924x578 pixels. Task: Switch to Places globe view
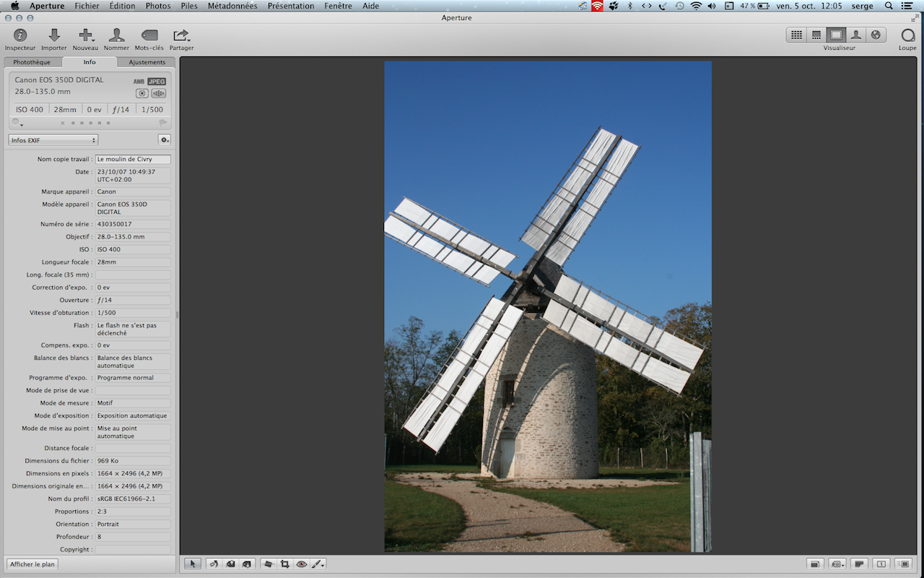point(876,35)
